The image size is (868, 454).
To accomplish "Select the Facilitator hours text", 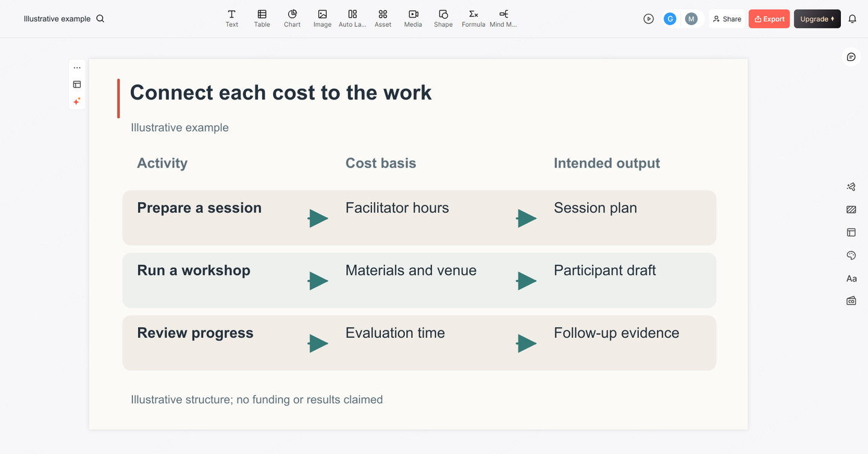I will [397, 208].
